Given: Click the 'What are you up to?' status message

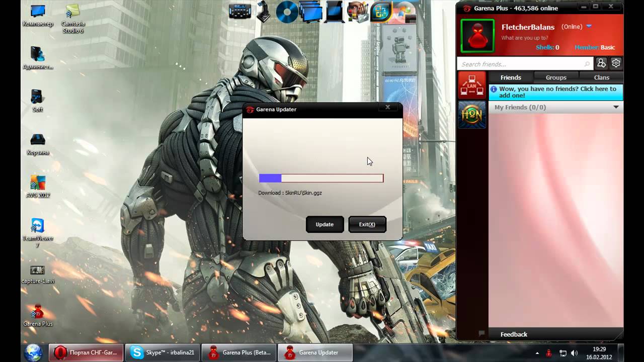Looking at the screenshot, I should pos(525,38).
